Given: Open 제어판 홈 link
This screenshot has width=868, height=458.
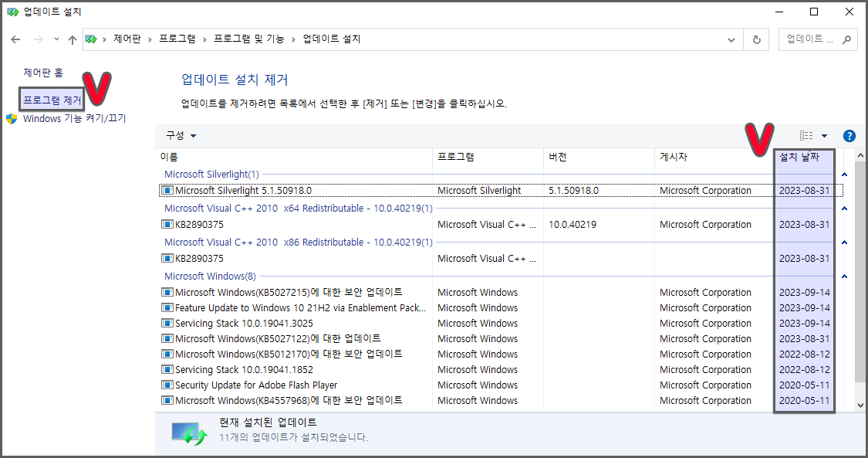Looking at the screenshot, I should click(43, 73).
